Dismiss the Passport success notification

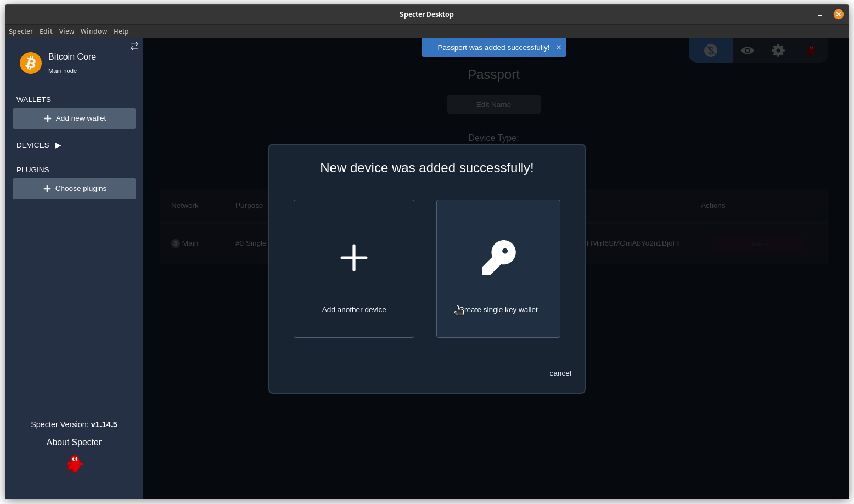[558, 47]
